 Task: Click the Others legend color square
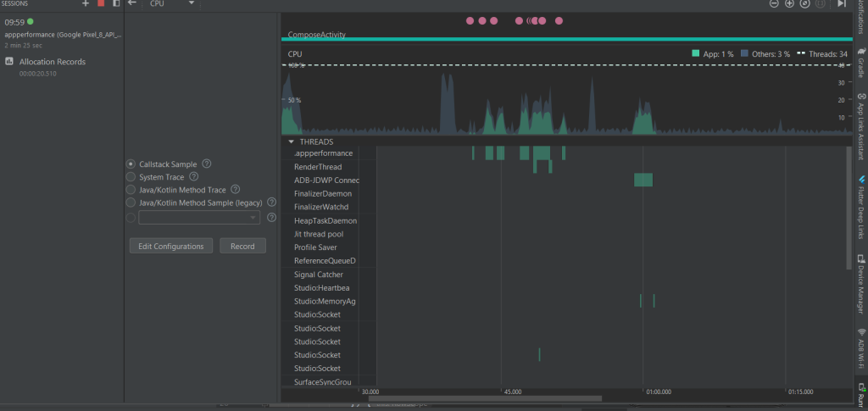(744, 53)
